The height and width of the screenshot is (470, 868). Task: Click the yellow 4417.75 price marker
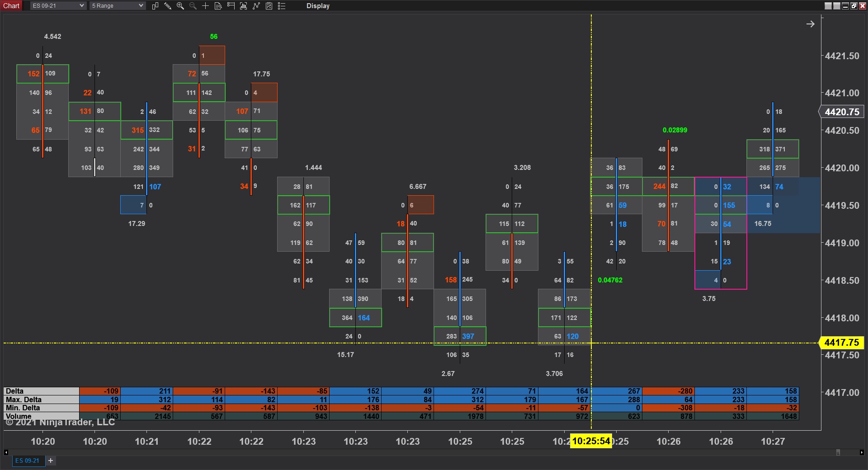pyautogui.click(x=842, y=343)
